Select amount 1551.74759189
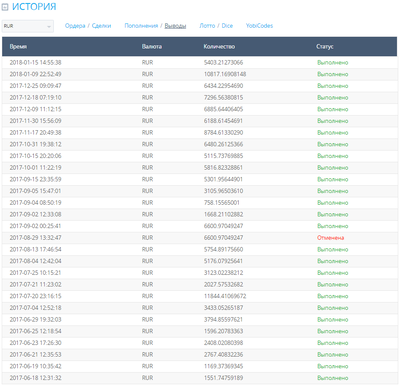 (x=223, y=378)
